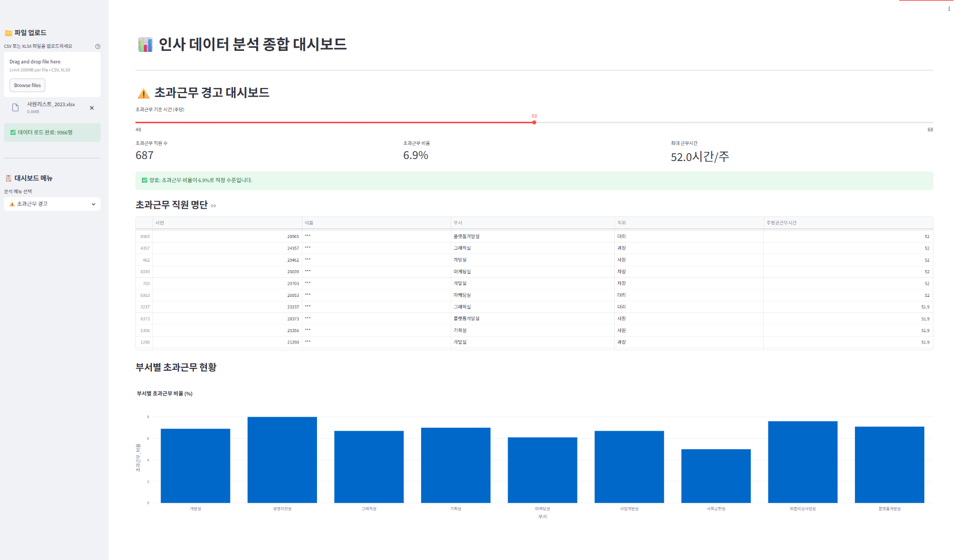
Task: Remove uploaded file 사원리스트_2023.xlsx
Action: (x=92, y=108)
